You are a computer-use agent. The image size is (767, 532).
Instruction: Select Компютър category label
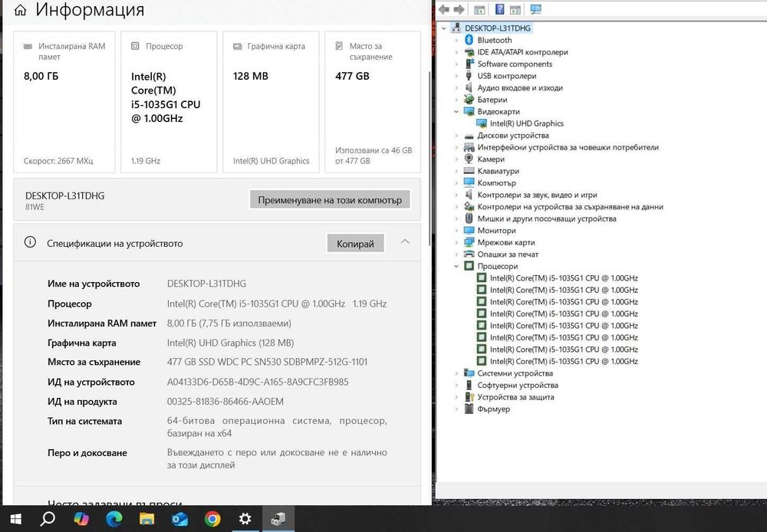pyautogui.click(x=496, y=183)
